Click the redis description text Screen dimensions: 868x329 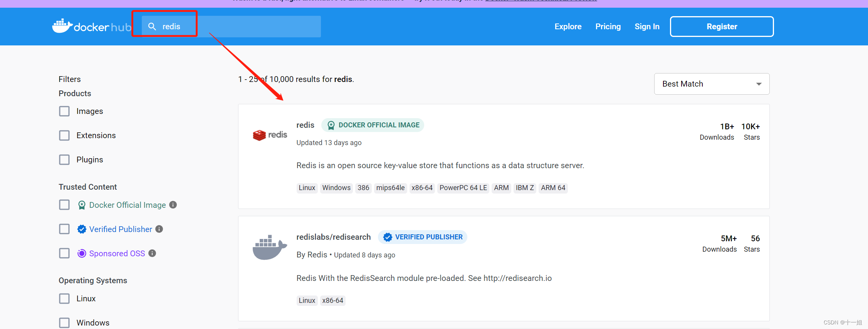point(440,165)
